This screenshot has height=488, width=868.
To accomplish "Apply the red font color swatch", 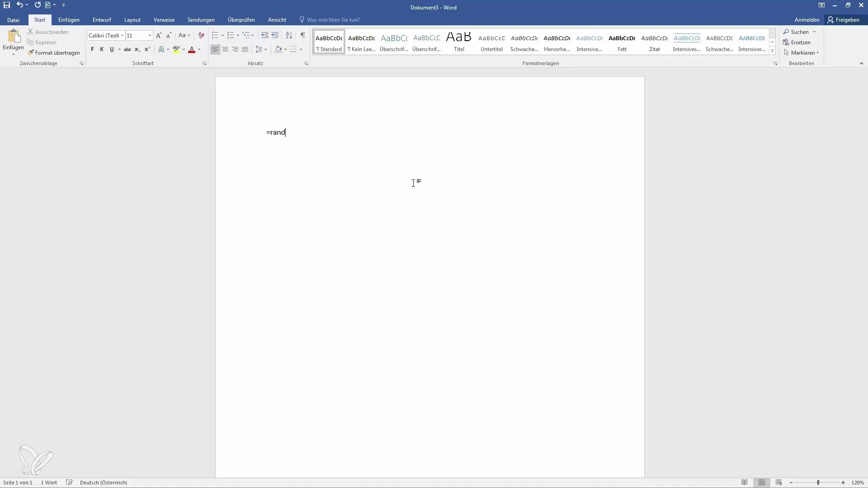I will 192,49.
